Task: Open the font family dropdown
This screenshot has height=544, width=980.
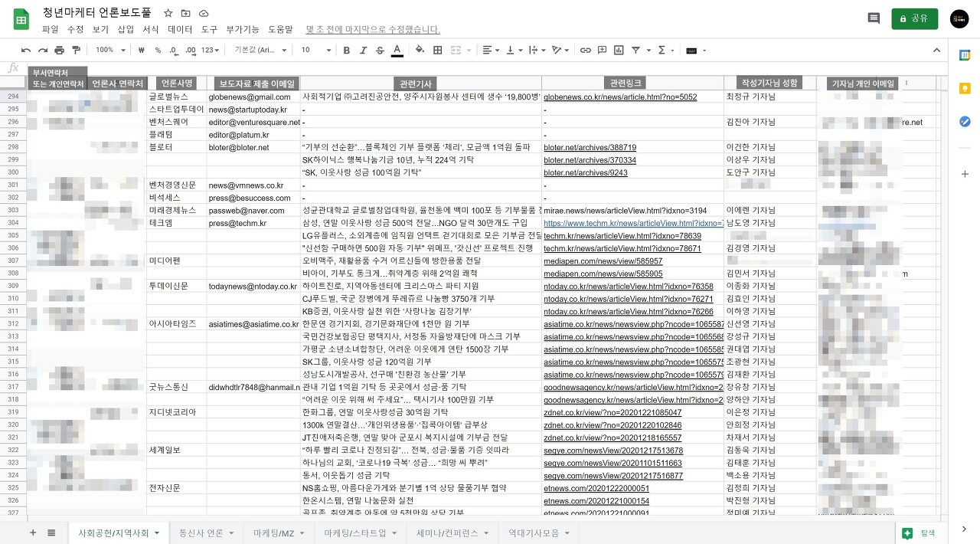Action: (x=260, y=51)
